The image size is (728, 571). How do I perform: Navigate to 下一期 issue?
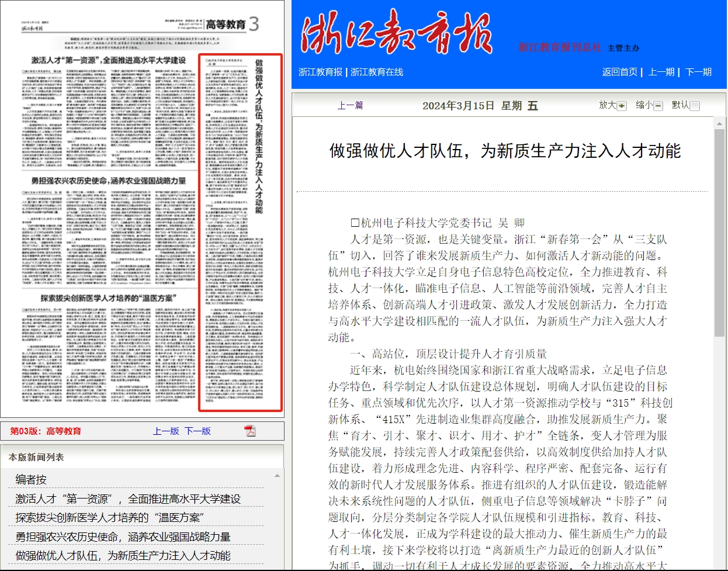pyautogui.click(x=699, y=72)
